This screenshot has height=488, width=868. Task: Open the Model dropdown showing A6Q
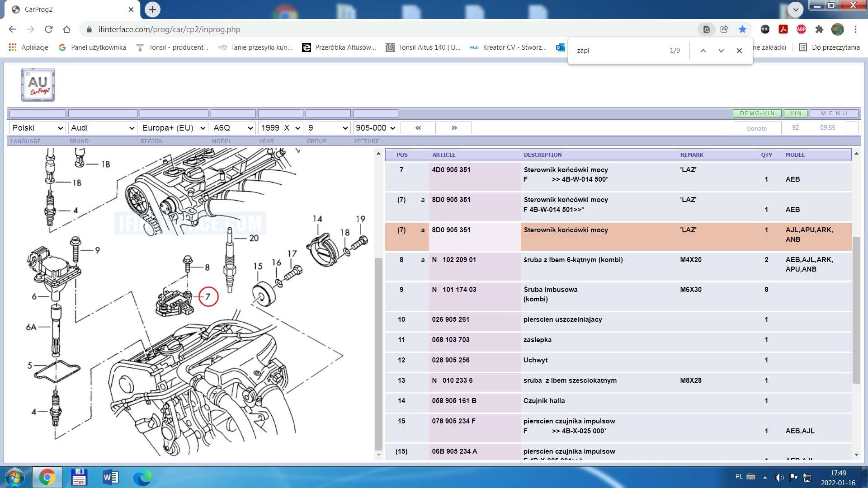pos(233,128)
